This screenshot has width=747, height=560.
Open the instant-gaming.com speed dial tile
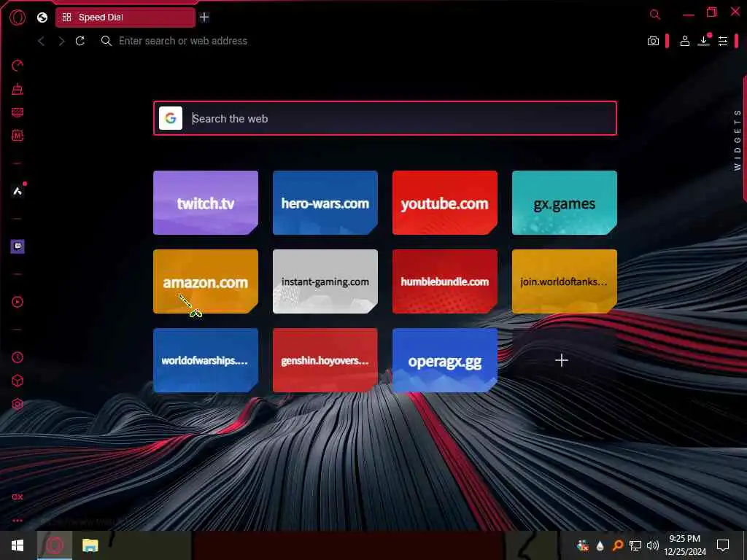[325, 281]
